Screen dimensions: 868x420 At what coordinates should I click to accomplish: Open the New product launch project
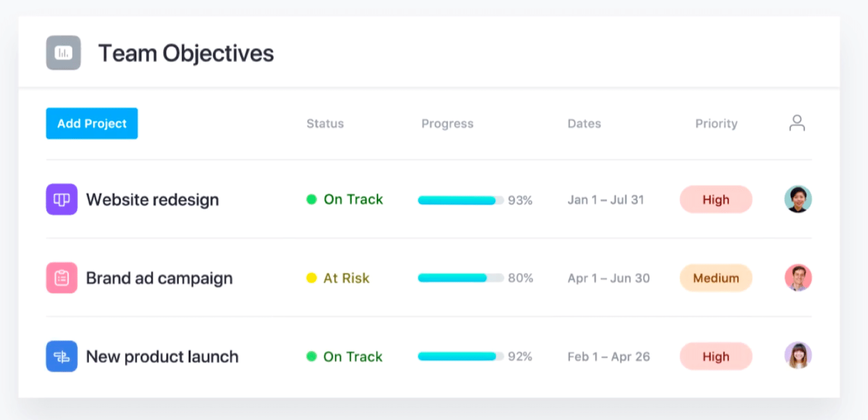tap(162, 357)
